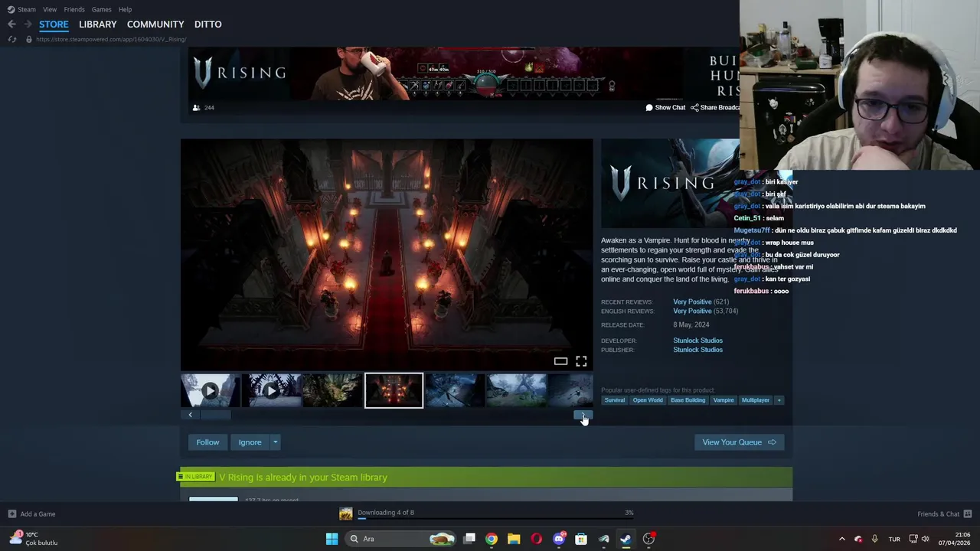This screenshot has width=980, height=551.
Task: Click View Your Queue button
Action: (739, 442)
